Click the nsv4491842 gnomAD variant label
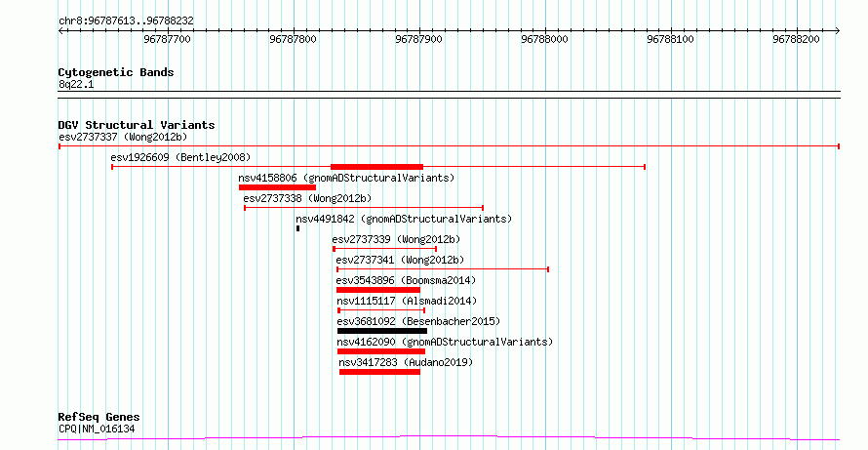 404,219
